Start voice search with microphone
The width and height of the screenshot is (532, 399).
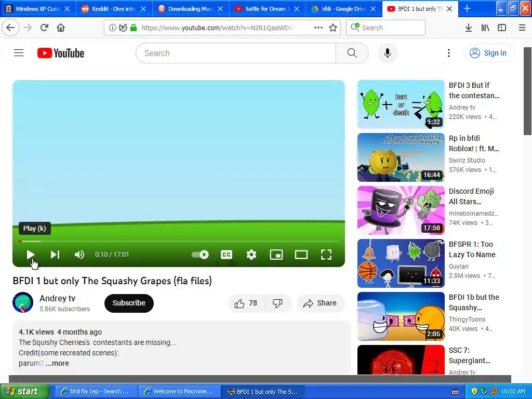coord(388,53)
